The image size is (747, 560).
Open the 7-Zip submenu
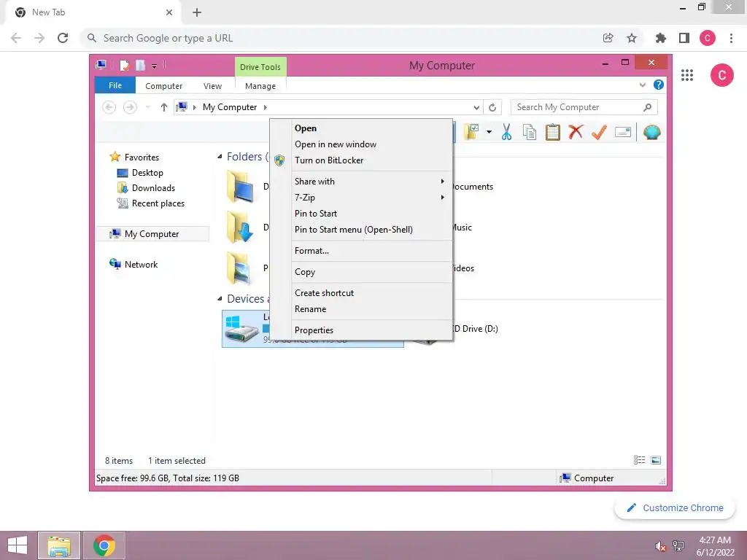coord(371,197)
